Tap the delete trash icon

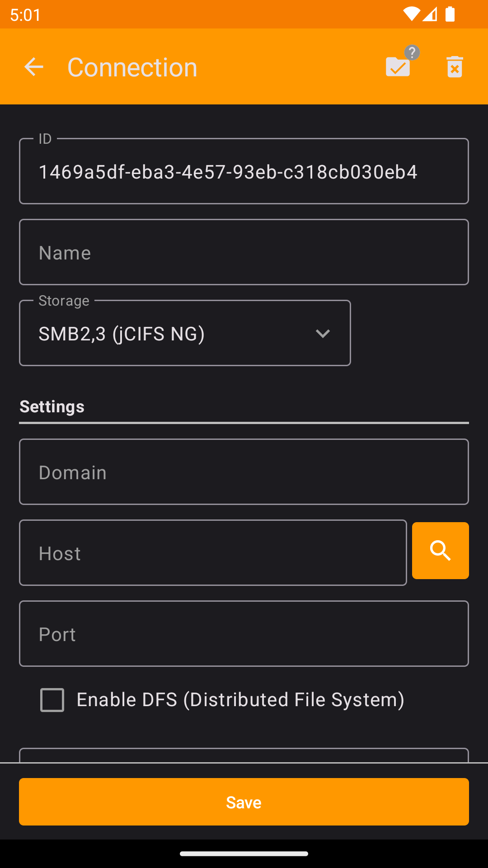pos(455,67)
